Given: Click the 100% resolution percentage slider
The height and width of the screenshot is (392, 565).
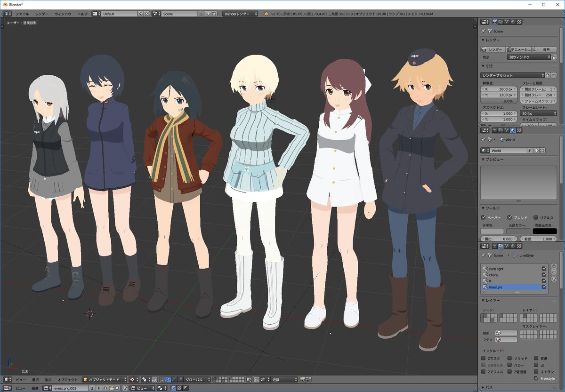Looking at the screenshot, I should pos(499,101).
